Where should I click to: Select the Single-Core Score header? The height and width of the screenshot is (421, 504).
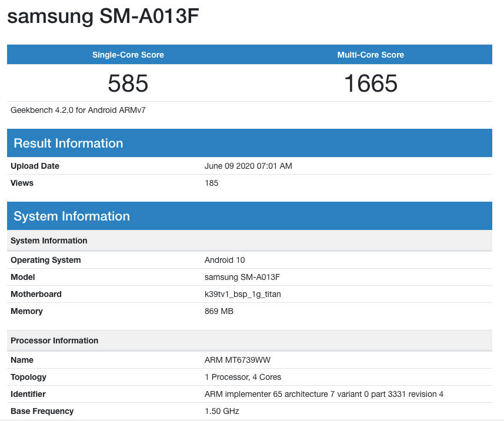click(x=128, y=54)
